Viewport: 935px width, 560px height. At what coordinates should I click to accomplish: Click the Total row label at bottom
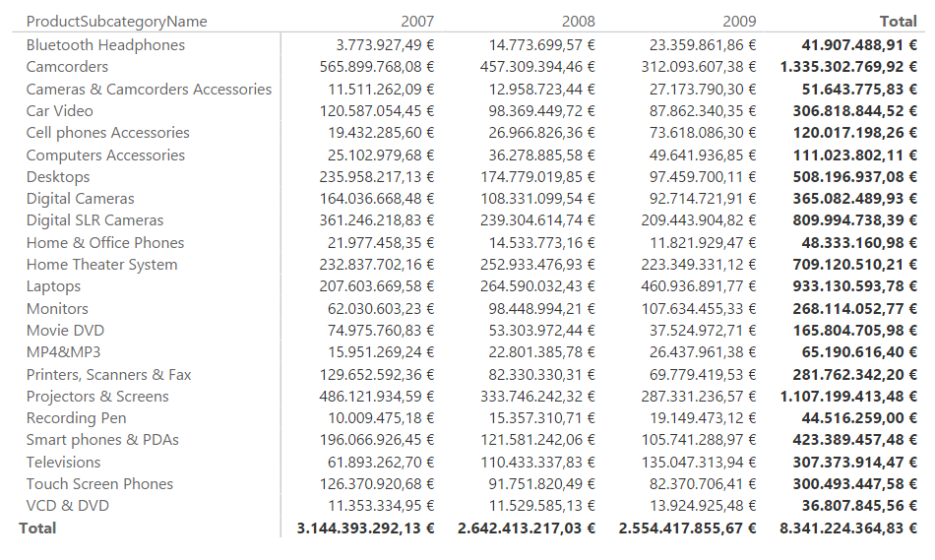point(37,529)
